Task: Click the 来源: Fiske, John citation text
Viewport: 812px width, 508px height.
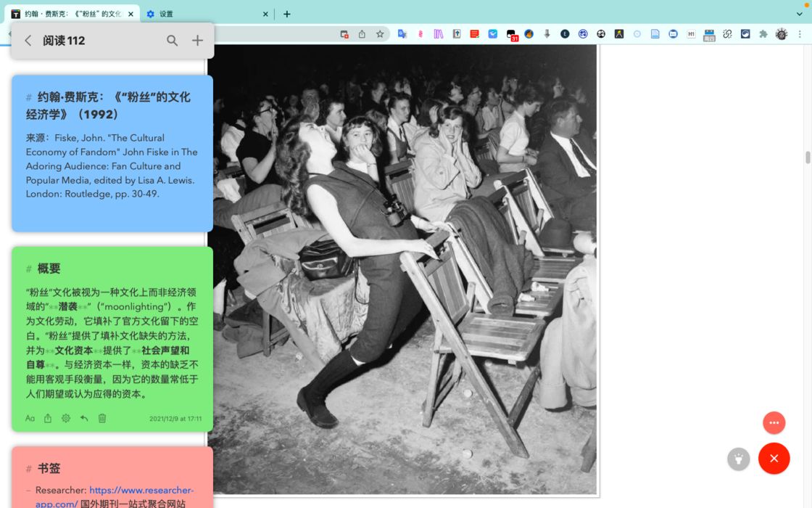Action: (x=112, y=166)
